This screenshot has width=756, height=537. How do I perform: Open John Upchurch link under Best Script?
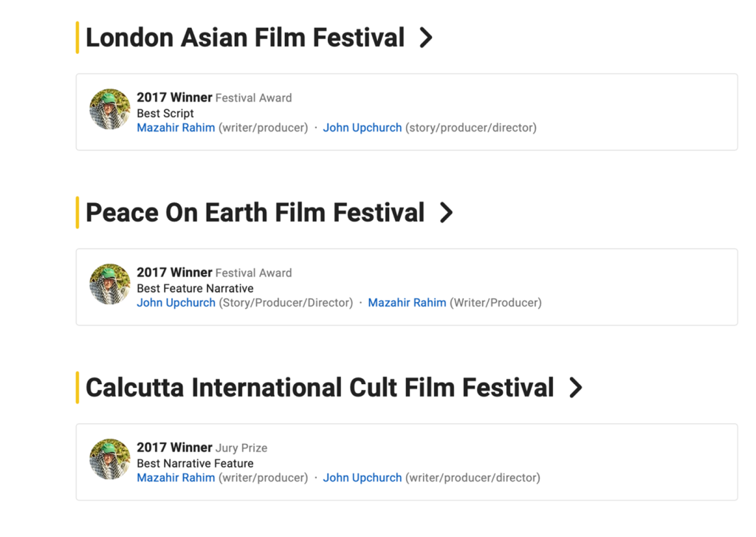coord(362,128)
